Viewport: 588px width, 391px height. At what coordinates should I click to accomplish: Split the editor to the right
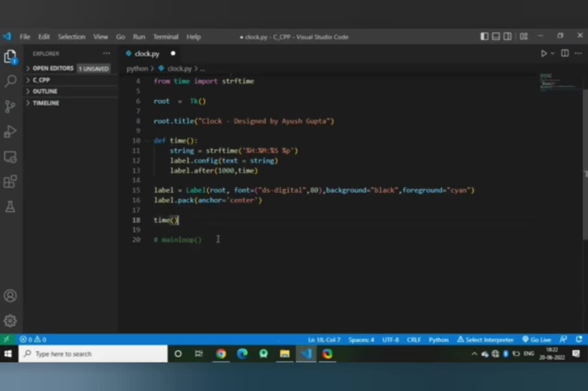point(565,53)
